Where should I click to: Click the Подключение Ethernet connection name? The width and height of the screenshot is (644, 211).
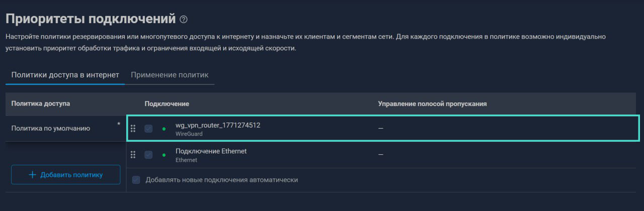pyautogui.click(x=211, y=151)
